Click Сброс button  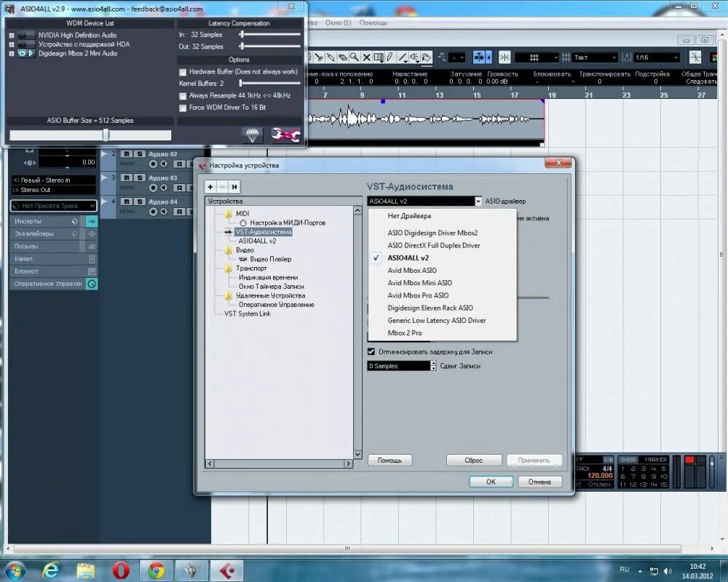point(474,461)
